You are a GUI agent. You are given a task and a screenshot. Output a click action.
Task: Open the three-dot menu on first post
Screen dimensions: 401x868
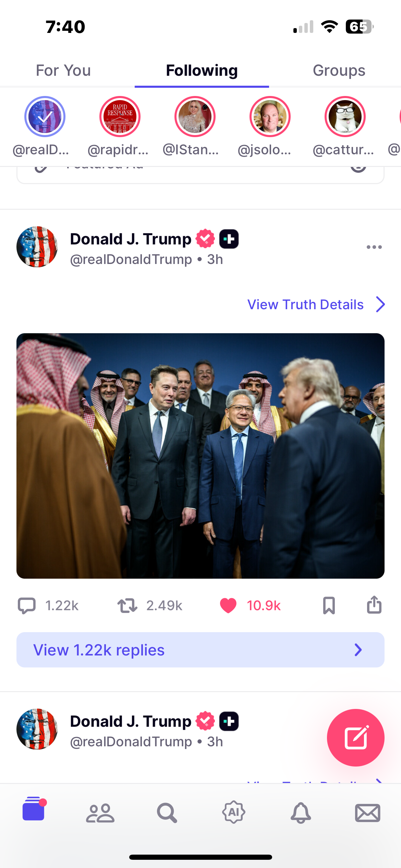tap(374, 247)
